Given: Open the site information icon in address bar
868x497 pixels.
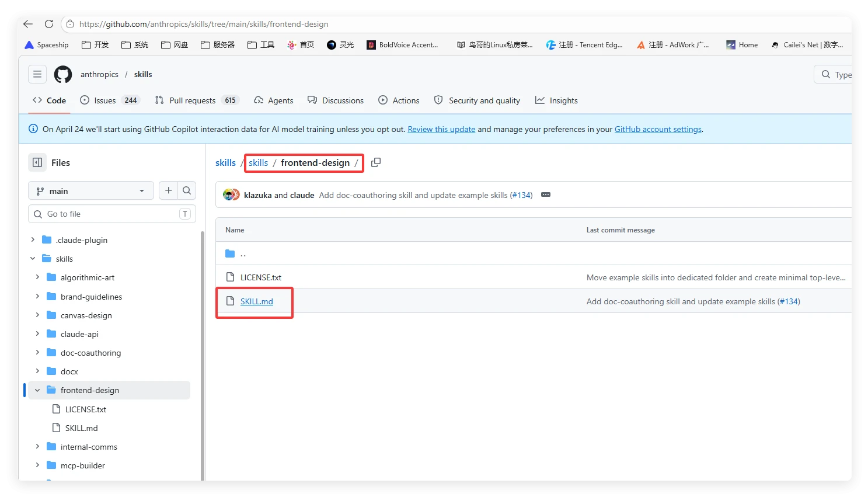Looking at the screenshot, I should coord(70,24).
